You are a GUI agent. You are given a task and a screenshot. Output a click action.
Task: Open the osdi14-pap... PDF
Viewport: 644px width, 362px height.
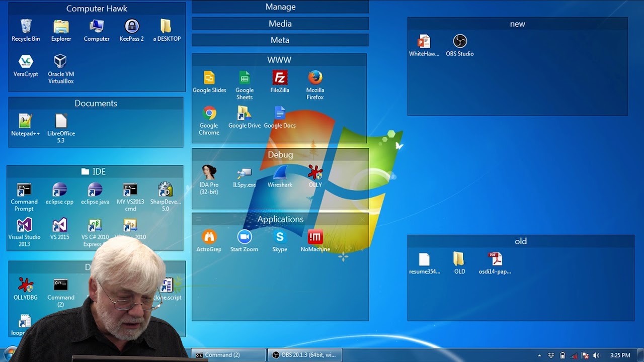495,263
